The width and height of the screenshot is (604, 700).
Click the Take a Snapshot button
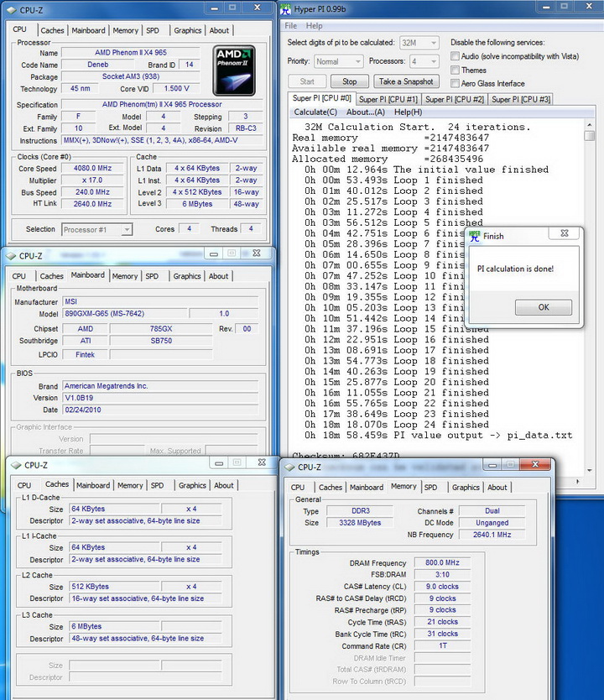point(406,81)
